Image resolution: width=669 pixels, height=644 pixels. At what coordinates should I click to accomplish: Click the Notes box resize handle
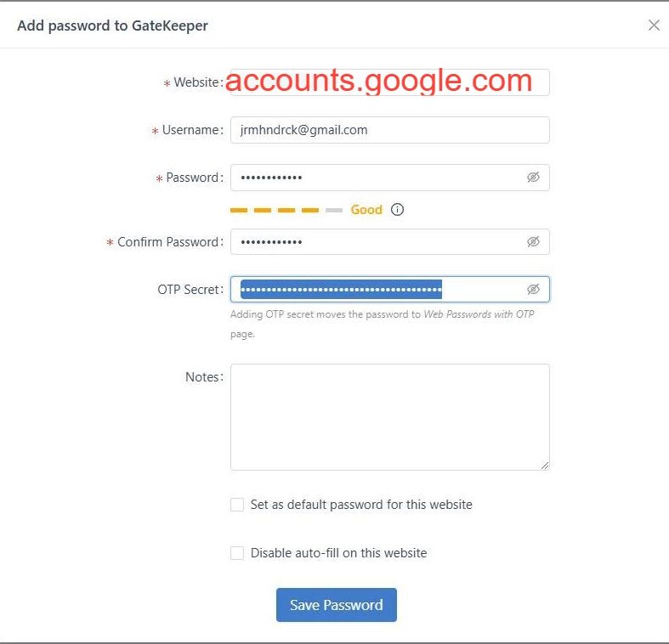point(545,466)
